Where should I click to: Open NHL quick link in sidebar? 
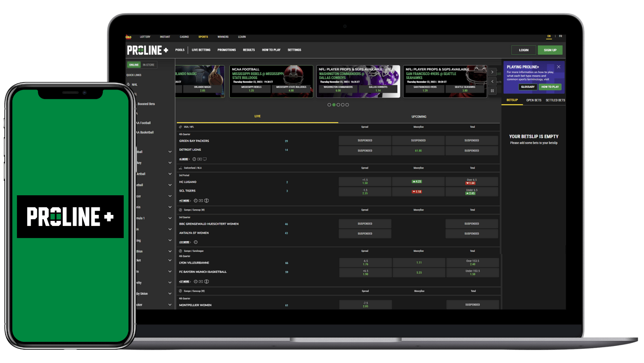135,84
